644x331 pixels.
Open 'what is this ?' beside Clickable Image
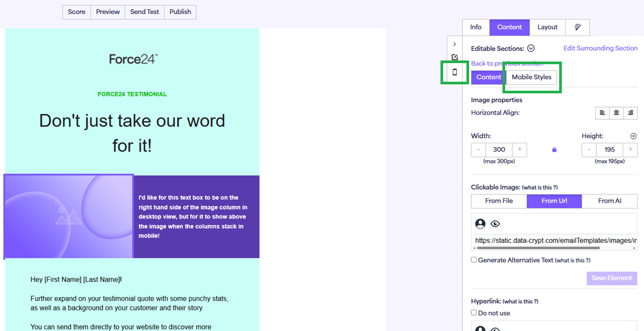[x=540, y=188]
